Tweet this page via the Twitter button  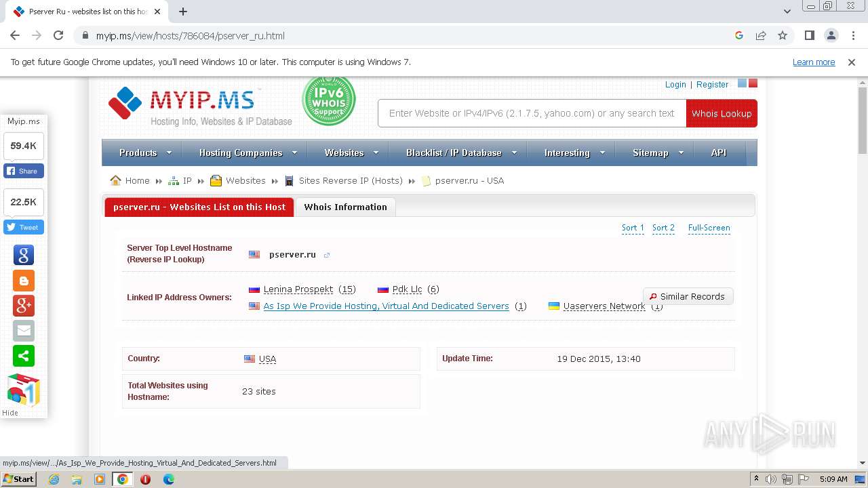point(24,227)
